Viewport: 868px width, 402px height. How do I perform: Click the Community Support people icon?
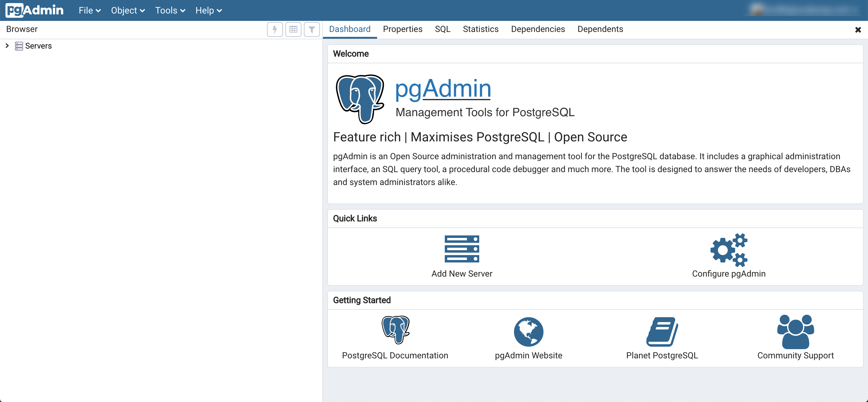coord(795,332)
